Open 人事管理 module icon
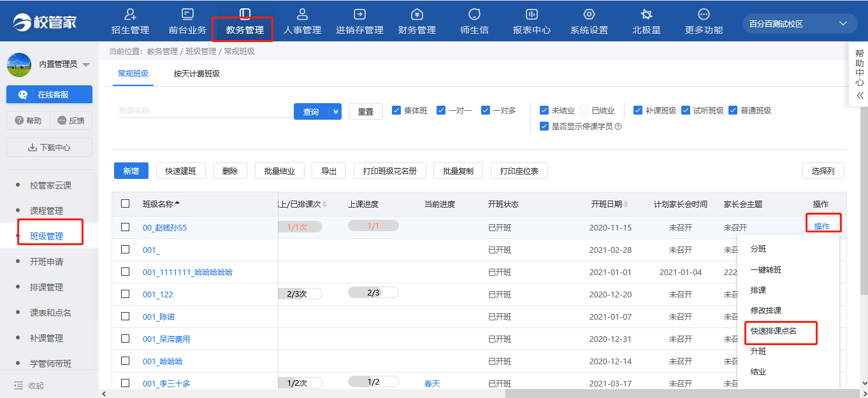This screenshot has height=398, width=868. pyautogui.click(x=302, y=14)
